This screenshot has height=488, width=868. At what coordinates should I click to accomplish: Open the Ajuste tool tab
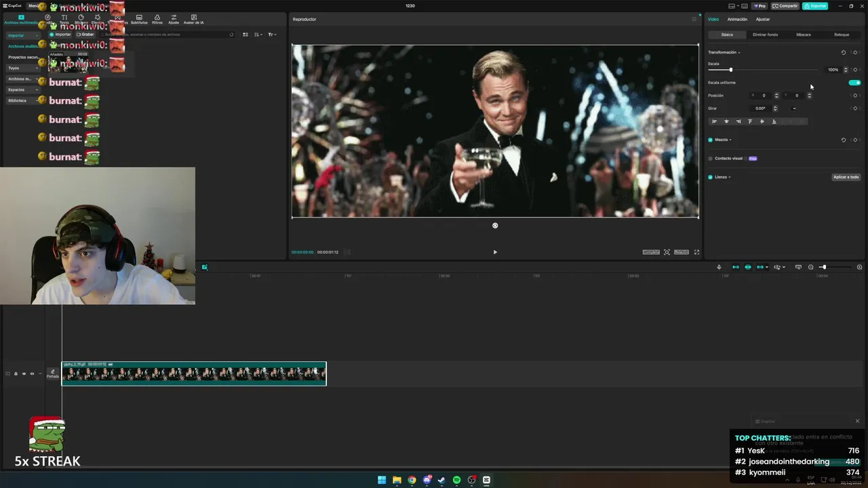coord(174,20)
